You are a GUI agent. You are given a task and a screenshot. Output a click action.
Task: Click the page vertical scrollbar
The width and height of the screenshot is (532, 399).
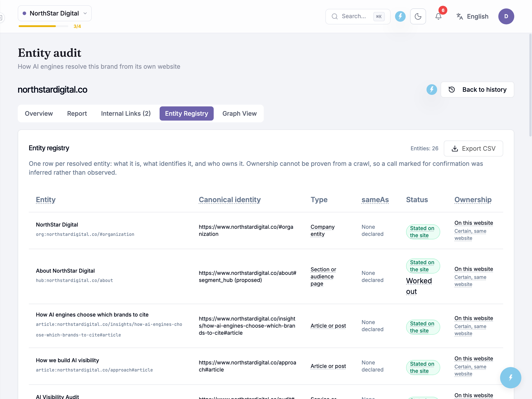(x=530, y=85)
